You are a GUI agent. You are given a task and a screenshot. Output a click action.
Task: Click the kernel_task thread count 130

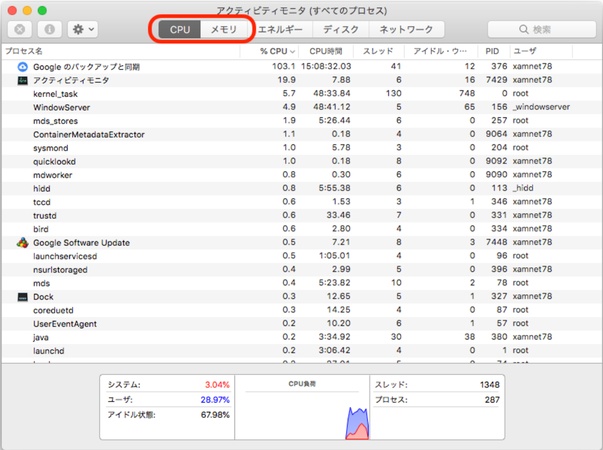tap(393, 93)
